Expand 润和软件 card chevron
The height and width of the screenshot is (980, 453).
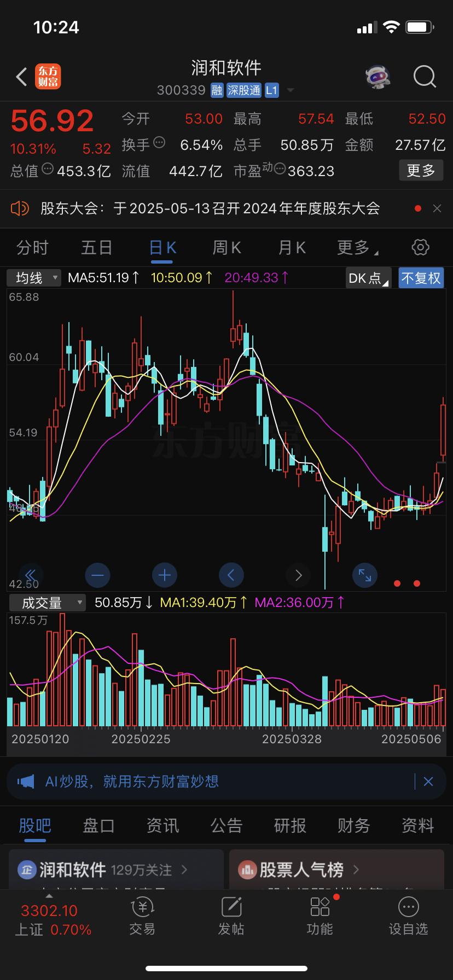coord(184,869)
